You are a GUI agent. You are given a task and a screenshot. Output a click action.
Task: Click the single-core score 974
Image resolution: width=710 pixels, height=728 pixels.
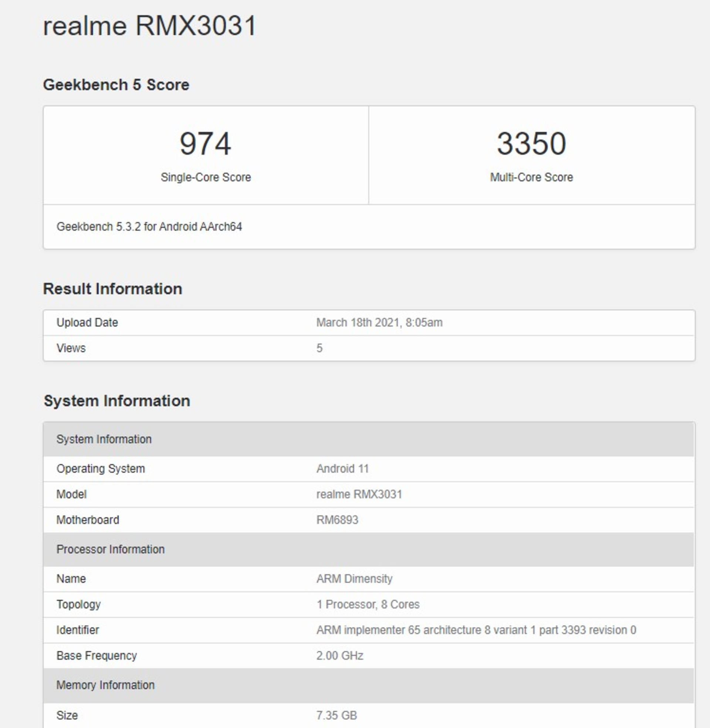pyautogui.click(x=206, y=144)
